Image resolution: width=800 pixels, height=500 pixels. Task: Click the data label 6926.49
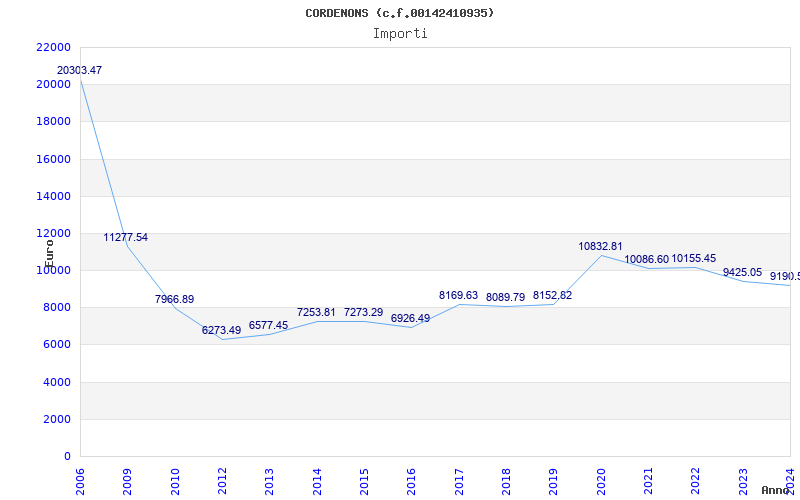410,318
